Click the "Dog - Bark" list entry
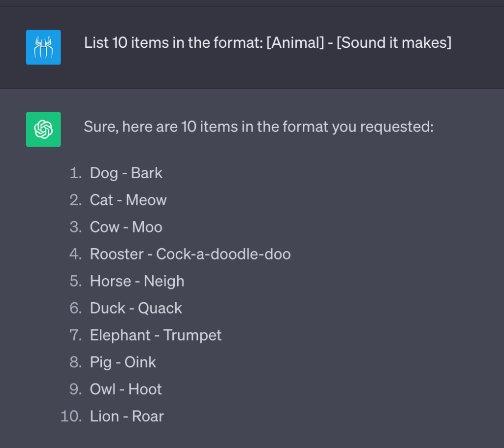Image resolution: width=504 pixels, height=448 pixels. tap(126, 173)
